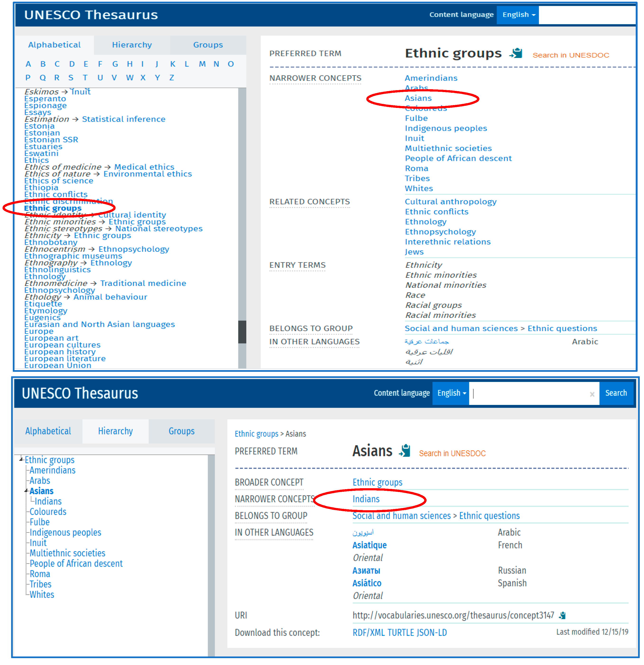The height and width of the screenshot is (665, 644).
Task: Select Indians node in hierarchy tree
Action: (48, 501)
